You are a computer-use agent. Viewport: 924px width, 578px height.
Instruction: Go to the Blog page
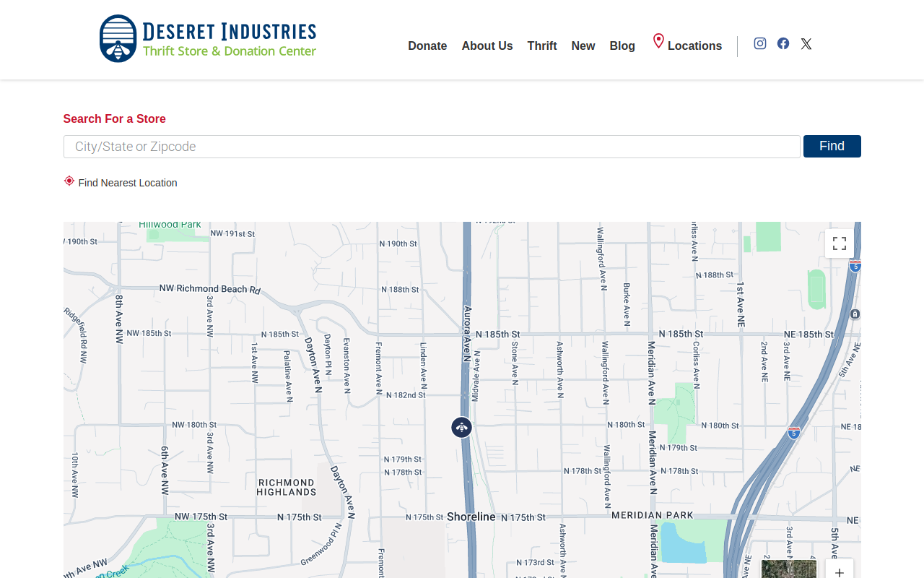click(622, 46)
